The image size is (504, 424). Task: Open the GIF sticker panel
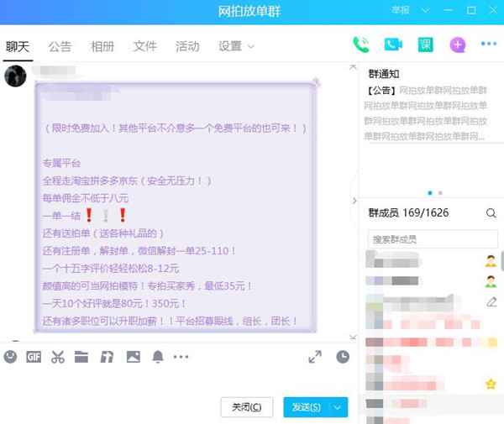coord(34,357)
